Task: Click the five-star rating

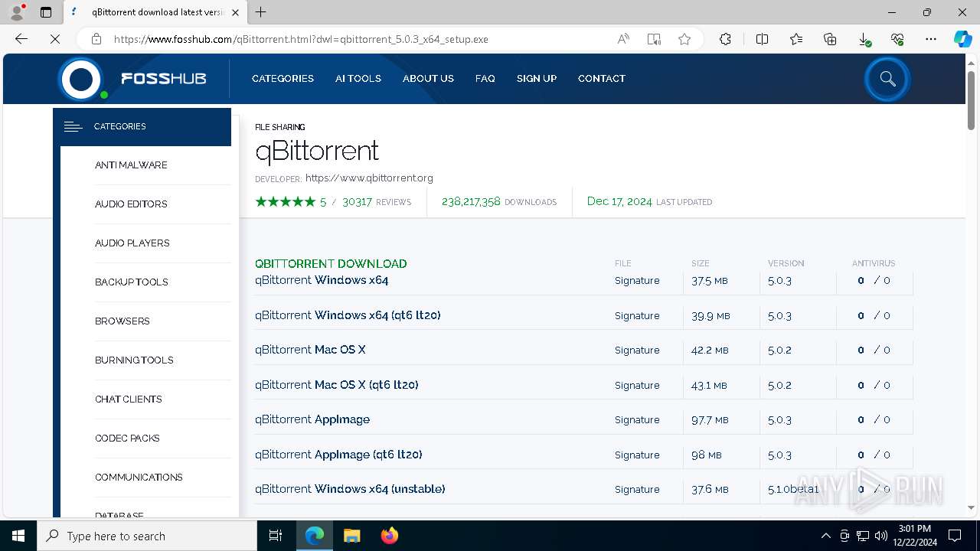Action: pyautogui.click(x=286, y=202)
